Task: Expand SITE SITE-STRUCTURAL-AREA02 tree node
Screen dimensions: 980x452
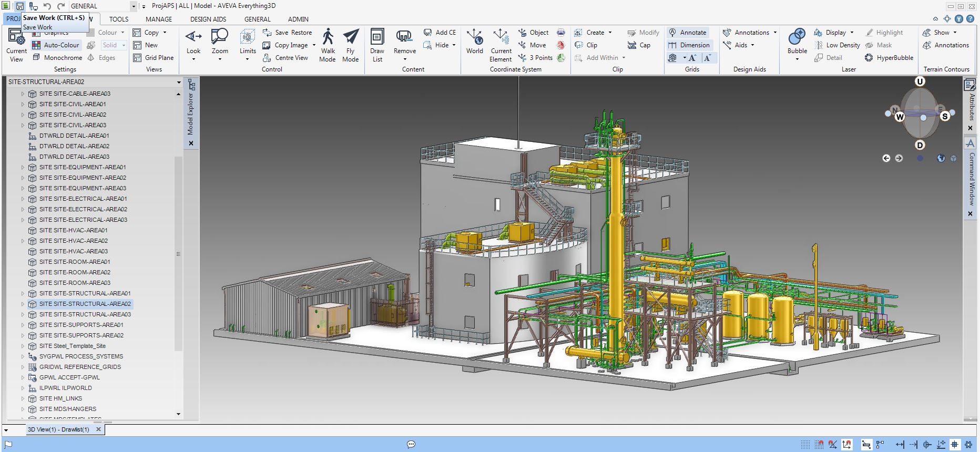Action: 23,304
